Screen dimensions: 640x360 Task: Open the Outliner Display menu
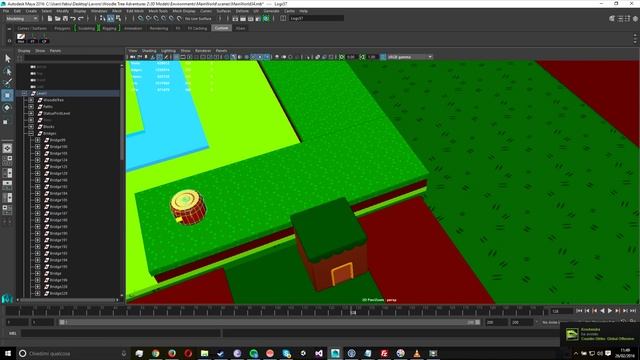[24, 51]
